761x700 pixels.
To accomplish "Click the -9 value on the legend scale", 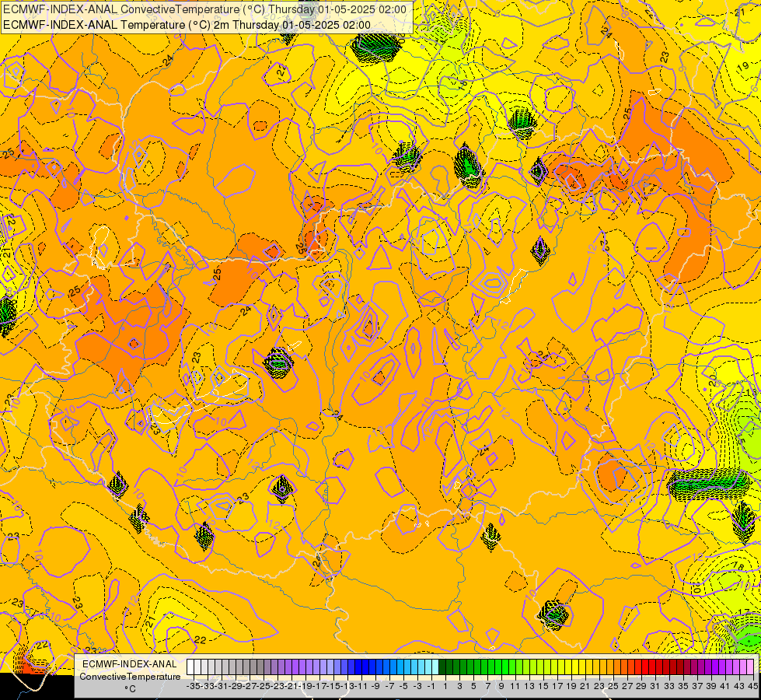I will pyautogui.click(x=375, y=686).
